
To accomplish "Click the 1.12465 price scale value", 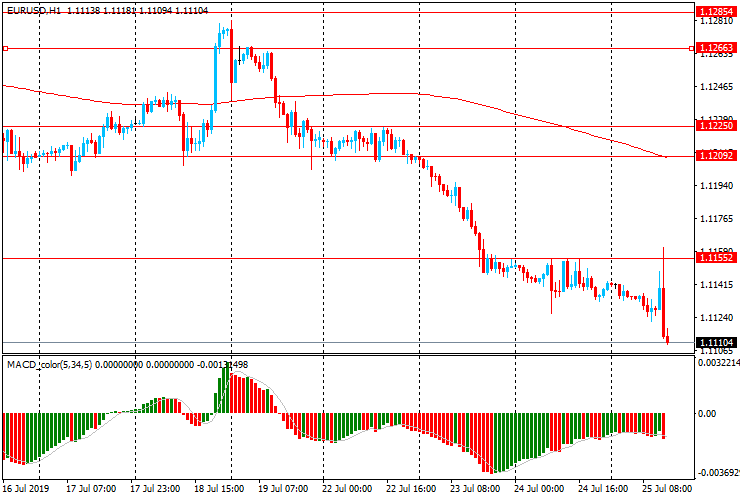I will (x=716, y=87).
